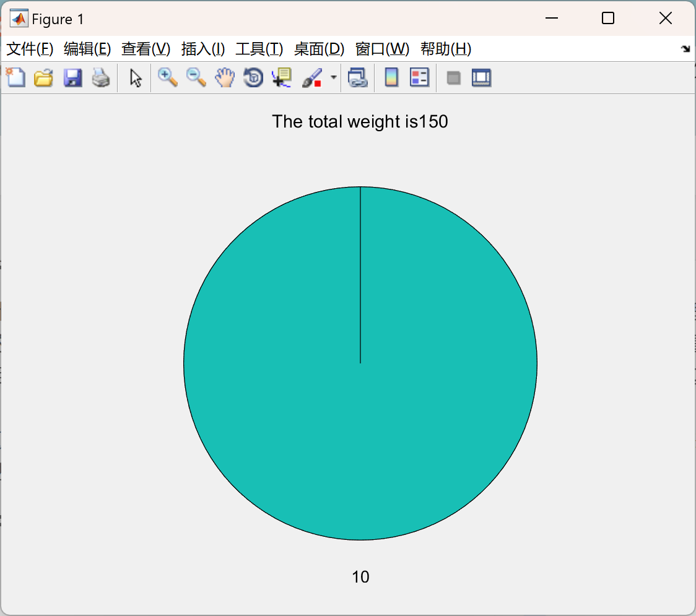
Task: Click the Link Plot icon
Action: 358,77
